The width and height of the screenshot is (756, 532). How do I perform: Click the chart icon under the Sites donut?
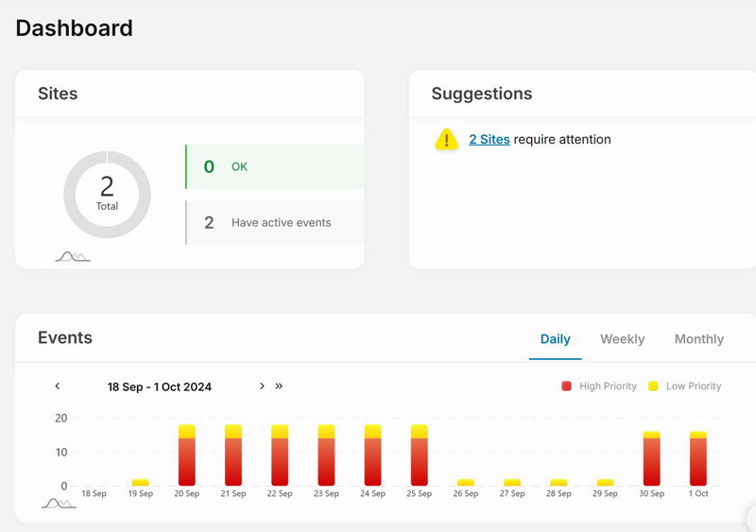73,256
